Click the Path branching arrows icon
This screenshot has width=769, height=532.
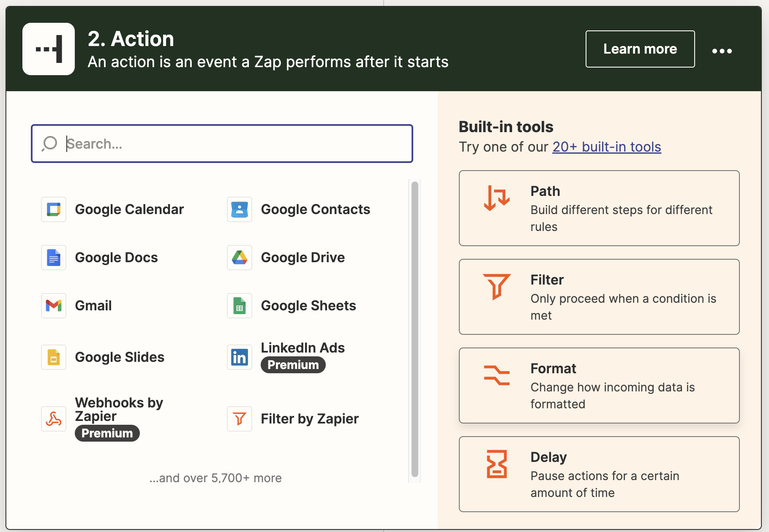pos(497,198)
